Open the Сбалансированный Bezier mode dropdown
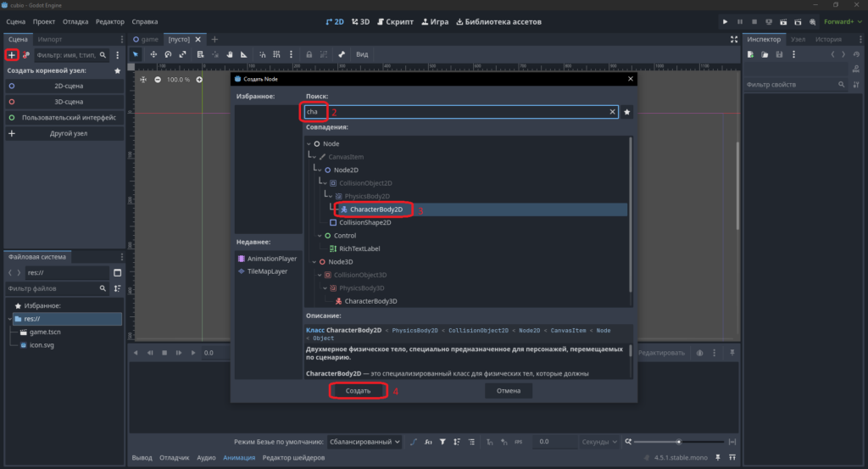This screenshot has width=868, height=469. 364,442
